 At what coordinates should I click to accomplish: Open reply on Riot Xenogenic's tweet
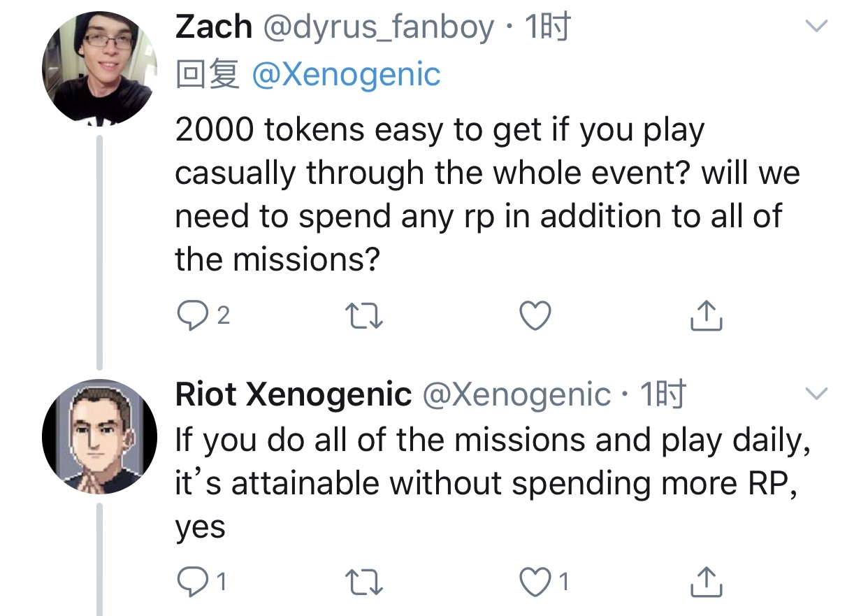190,581
